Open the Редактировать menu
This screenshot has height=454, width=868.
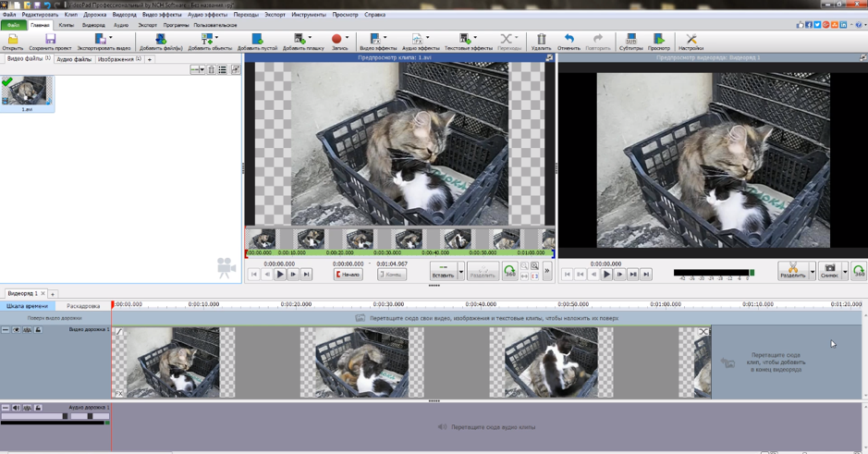[x=40, y=15]
